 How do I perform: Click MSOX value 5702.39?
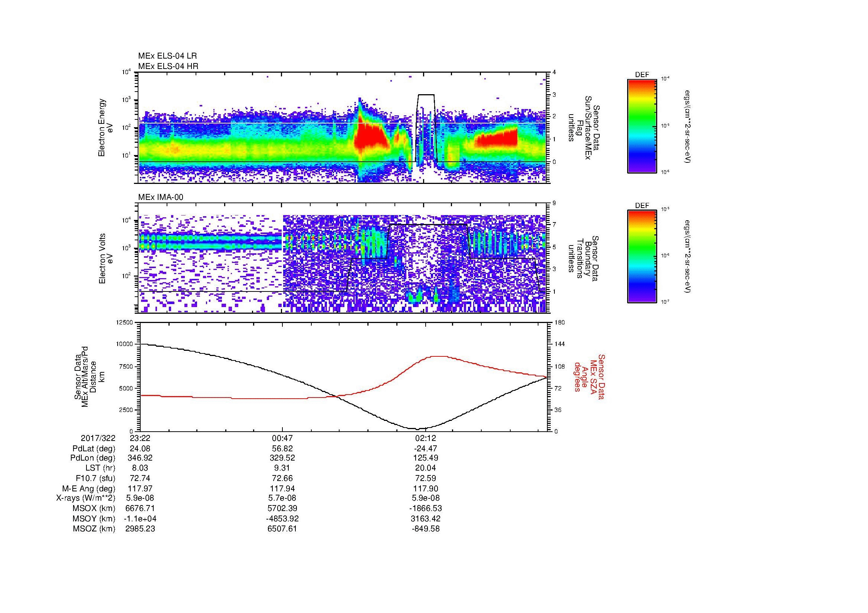click(282, 508)
